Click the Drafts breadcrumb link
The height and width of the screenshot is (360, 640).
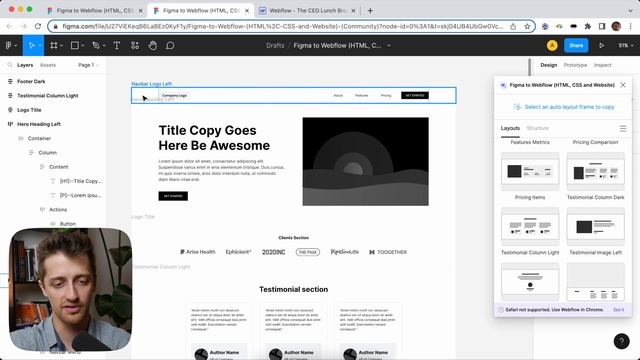coord(275,46)
